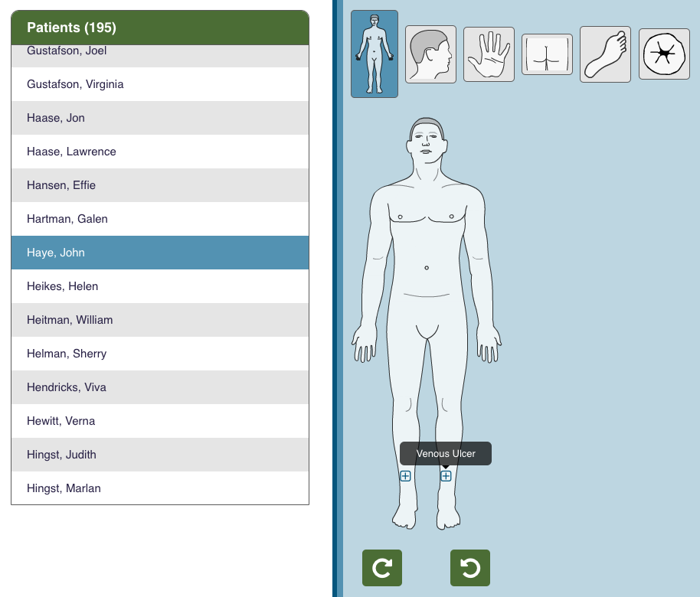Select patient Hendricks, Viva
Image resolution: width=700 pixels, height=597 pixels.
coord(160,387)
